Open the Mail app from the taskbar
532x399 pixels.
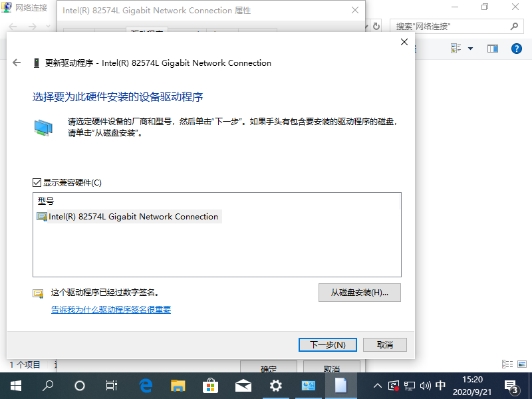pyautogui.click(x=243, y=386)
